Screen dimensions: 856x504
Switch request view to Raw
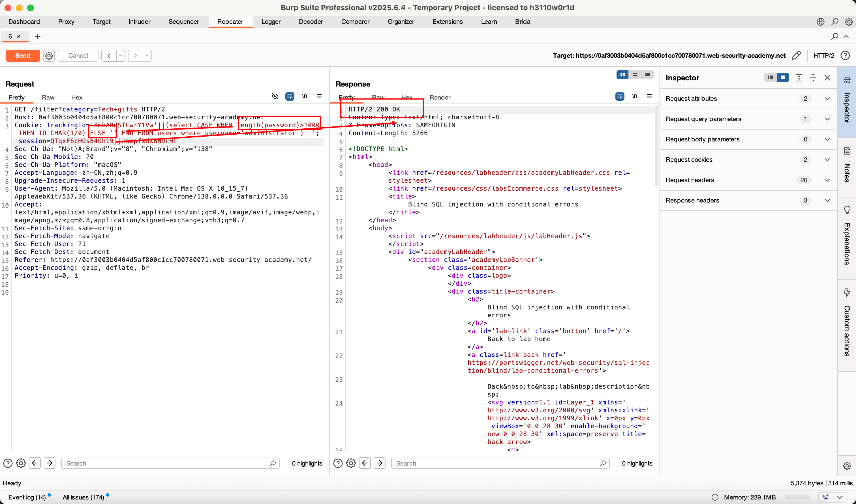pos(48,98)
